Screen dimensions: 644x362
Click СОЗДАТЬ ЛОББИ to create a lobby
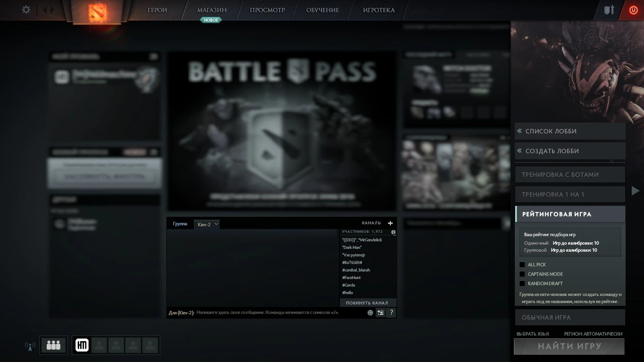click(x=570, y=151)
